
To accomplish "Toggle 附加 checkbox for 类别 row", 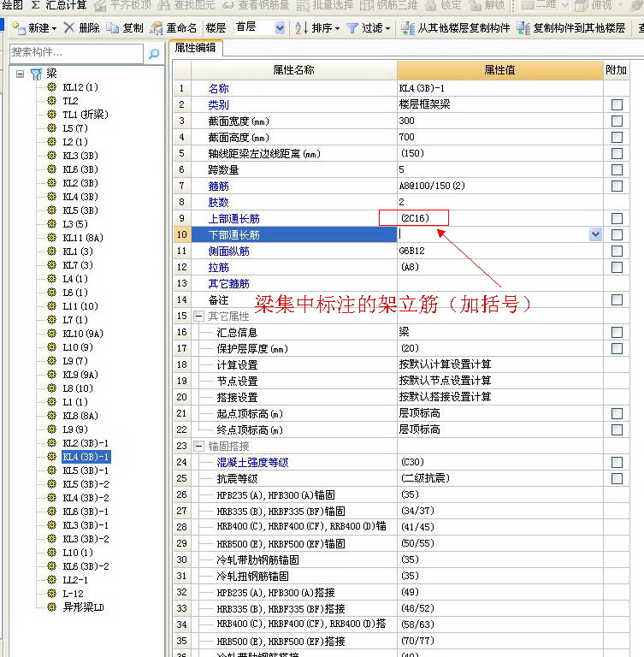I will pyautogui.click(x=617, y=104).
